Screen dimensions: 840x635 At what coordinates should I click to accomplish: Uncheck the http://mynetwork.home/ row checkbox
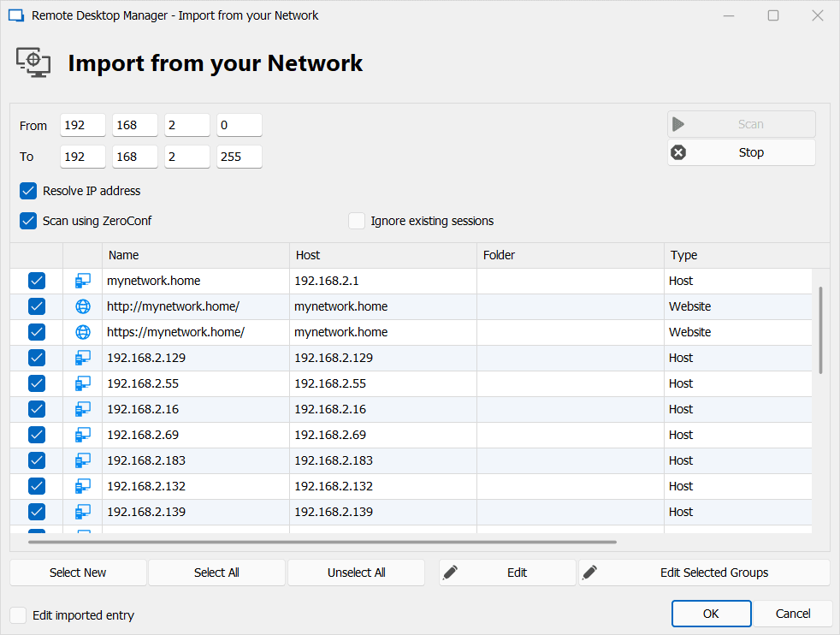[x=37, y=306]
